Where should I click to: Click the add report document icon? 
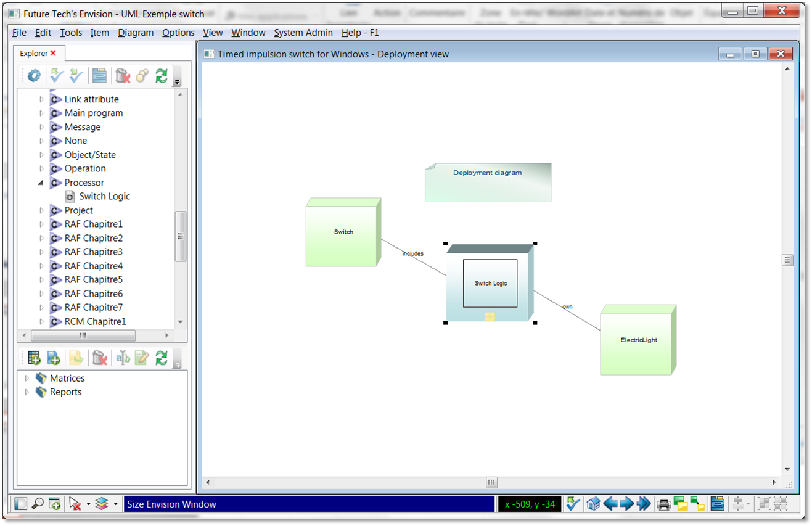pos(54,358)
